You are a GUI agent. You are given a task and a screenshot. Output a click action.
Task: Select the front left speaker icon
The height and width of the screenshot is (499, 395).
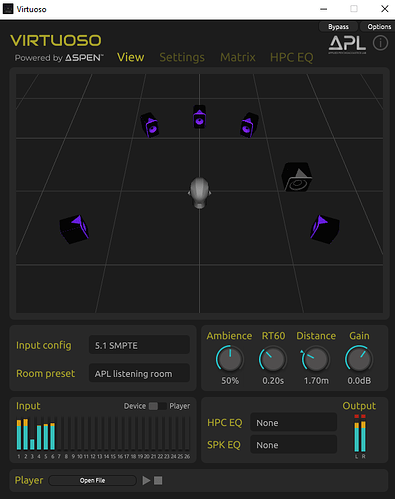[150, 125]
